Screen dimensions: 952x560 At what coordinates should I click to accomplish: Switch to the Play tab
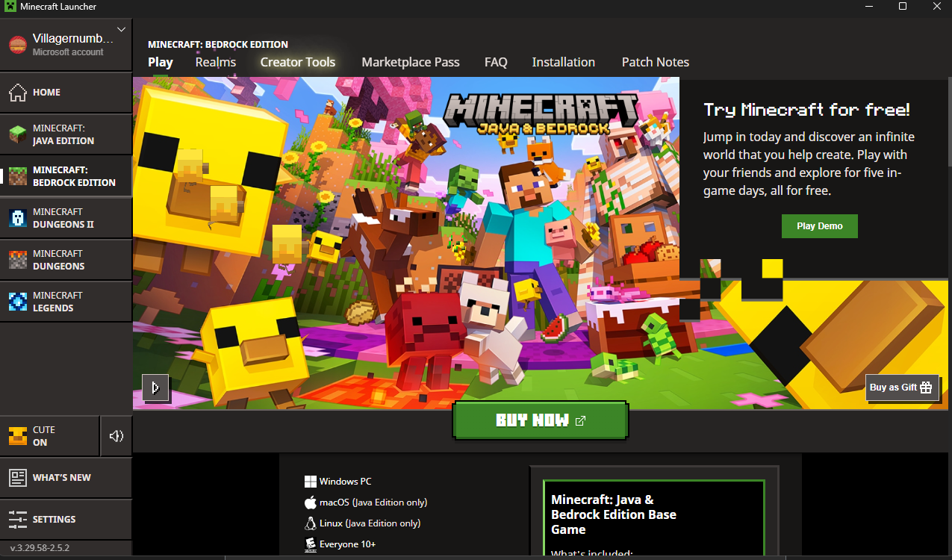(161, 62)
